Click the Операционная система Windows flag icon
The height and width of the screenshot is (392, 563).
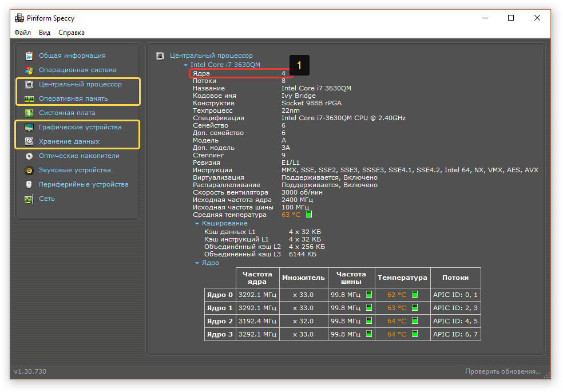[x=29, y=70]
